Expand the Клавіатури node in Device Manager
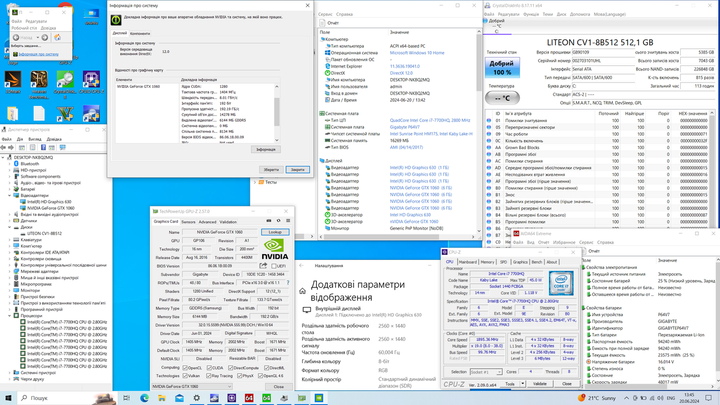This screenshot has width=720, height=405. (10, 240)
